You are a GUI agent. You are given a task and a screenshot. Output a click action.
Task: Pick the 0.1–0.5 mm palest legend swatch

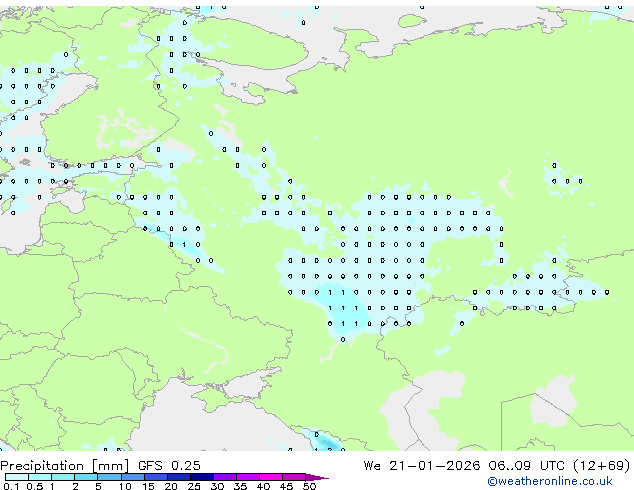[17, 477]
